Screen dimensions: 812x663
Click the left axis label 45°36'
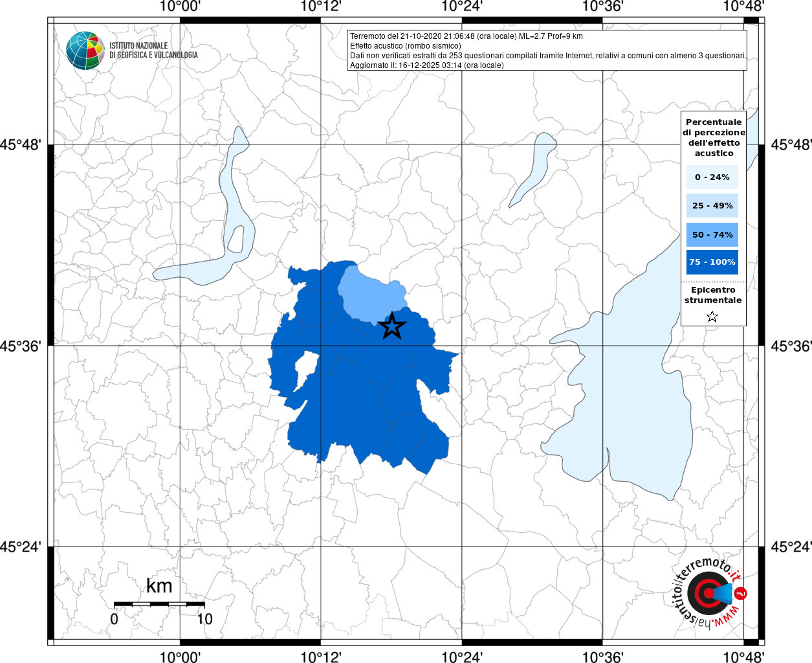point(21,346)
